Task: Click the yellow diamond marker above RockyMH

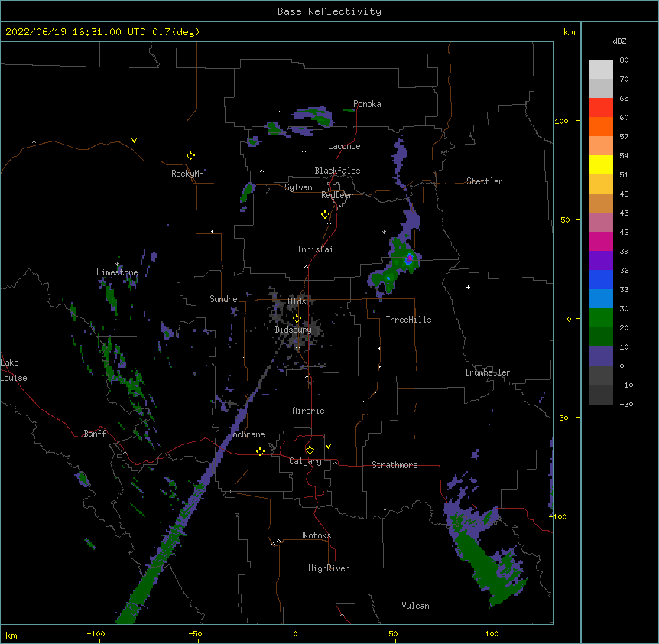Action: [190, 156]
